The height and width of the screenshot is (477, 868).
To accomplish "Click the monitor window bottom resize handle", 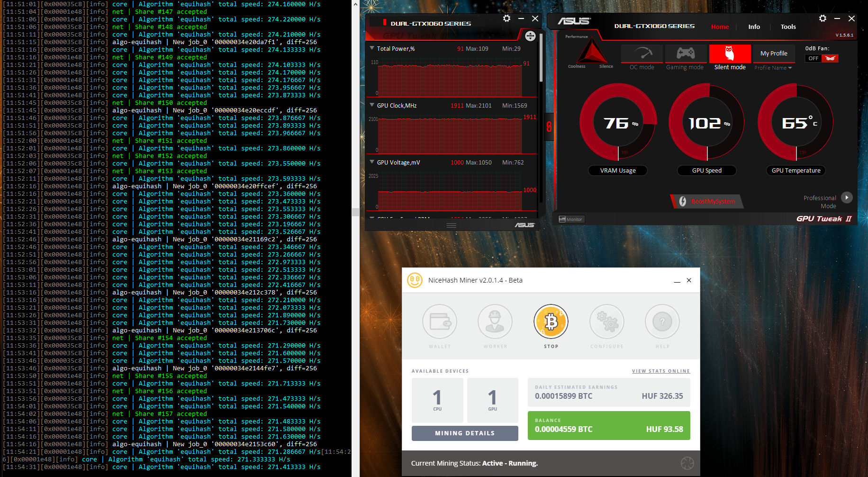I will [452, 225].
